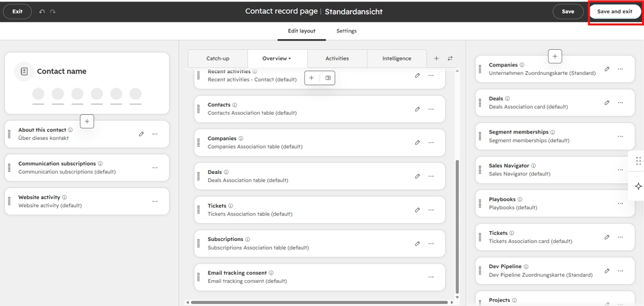Open more options for Playbooks
The image size is (644, 306).
[x=620, y=204]
